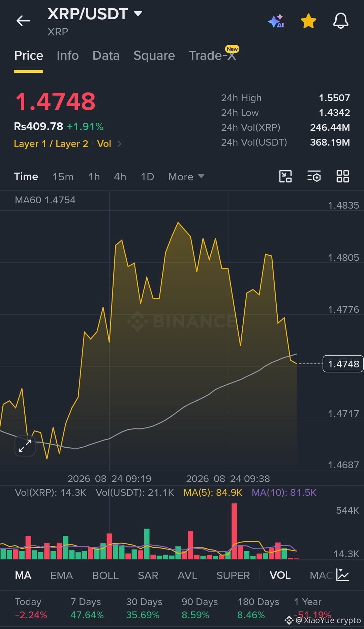Select the 4h interval

tap(120, 177)
